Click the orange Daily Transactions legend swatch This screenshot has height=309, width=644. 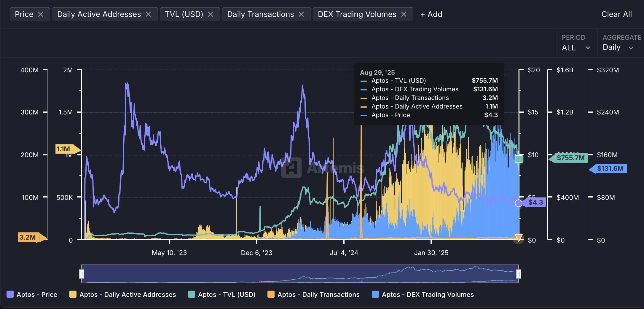[x=271, y=294]
